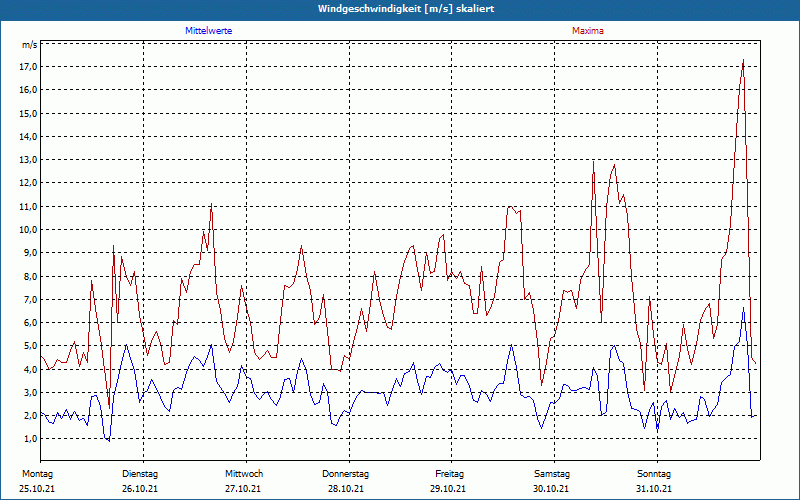The height and width of the screenshot is (500, 800).
Task: Click the '10,0' y-axis value
Action: click(x=28, y=230)
